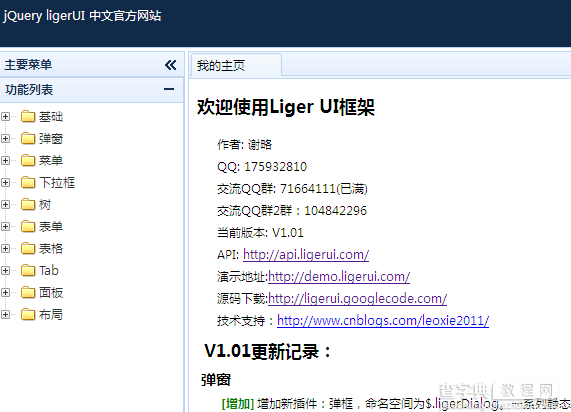
Task: Select the 功能列表 accordion header
Action: click(x=91, y=90)
